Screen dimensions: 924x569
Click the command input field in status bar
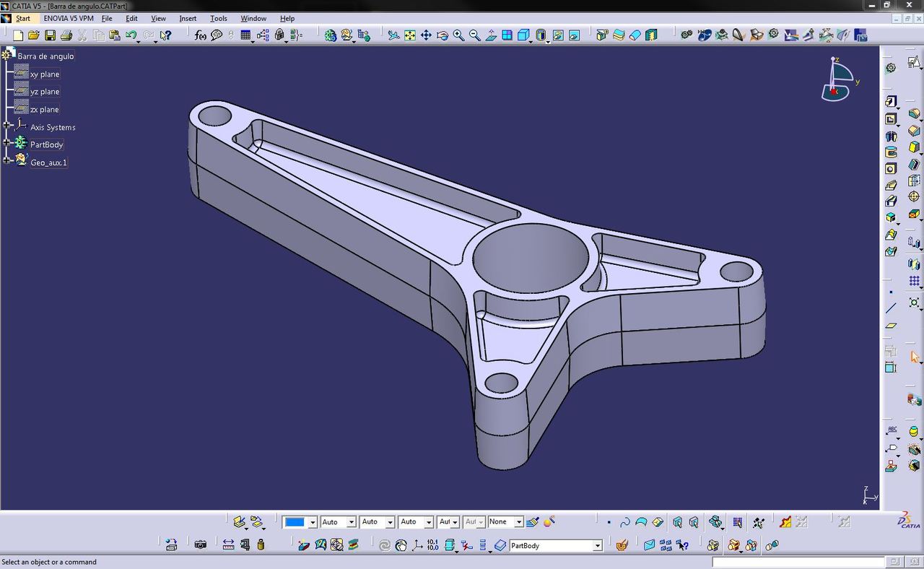click(798, 562)
